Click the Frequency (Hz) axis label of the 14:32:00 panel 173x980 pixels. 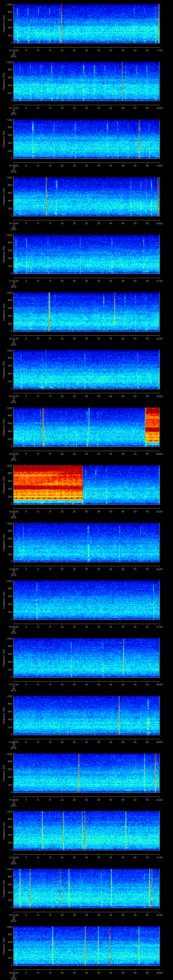4,946
